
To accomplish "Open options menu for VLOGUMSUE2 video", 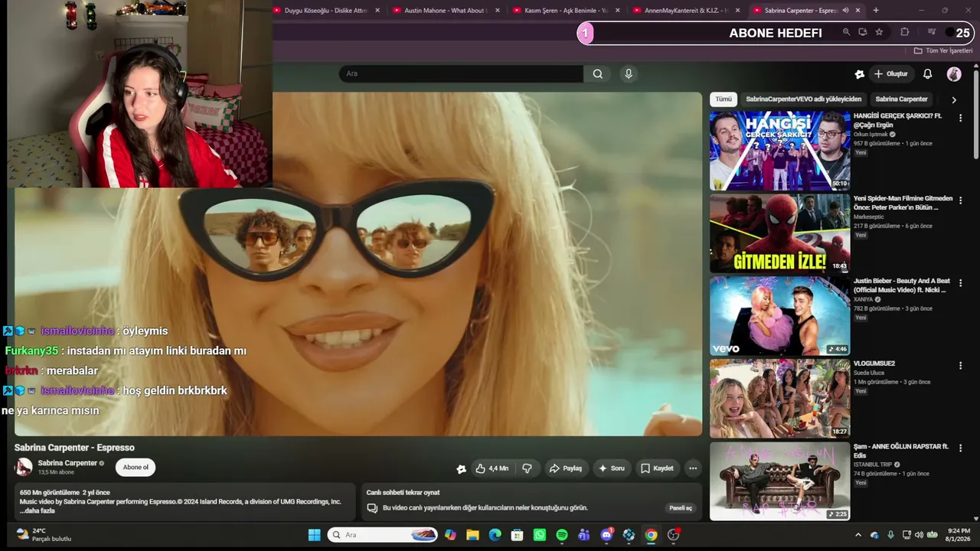I will 960,366.
